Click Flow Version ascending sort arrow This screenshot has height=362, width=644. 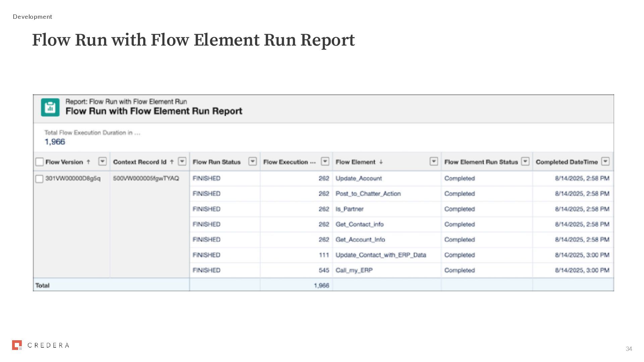89,162
